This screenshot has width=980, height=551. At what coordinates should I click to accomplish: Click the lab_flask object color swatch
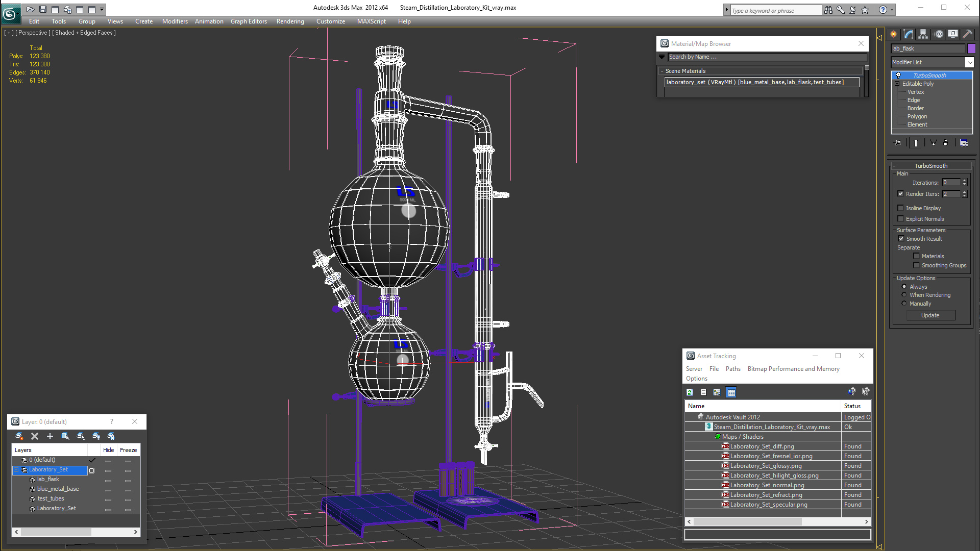pos(971,48)
